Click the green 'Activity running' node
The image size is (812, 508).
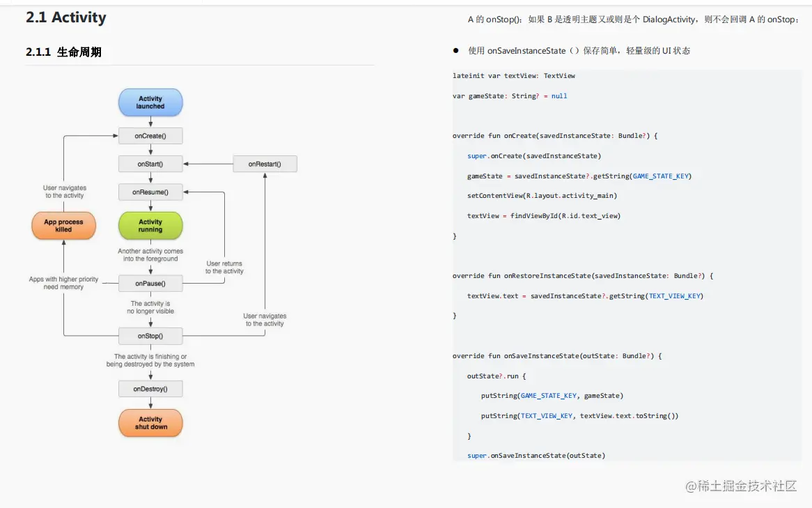(x=150, y=226)
